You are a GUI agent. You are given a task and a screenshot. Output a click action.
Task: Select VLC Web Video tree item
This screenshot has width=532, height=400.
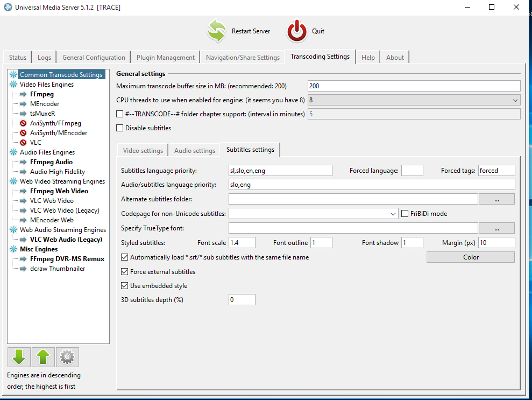click(x=52, y=201)
